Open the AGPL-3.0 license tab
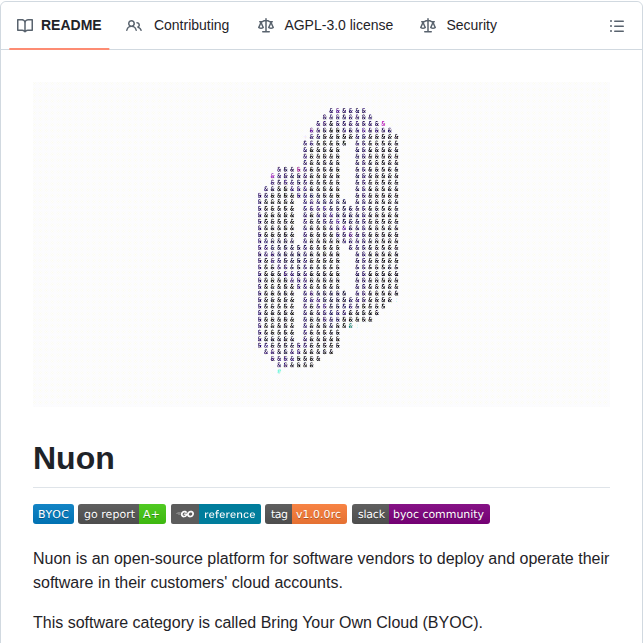The width and height of the screenshot is (643, 643). [325, 25]
